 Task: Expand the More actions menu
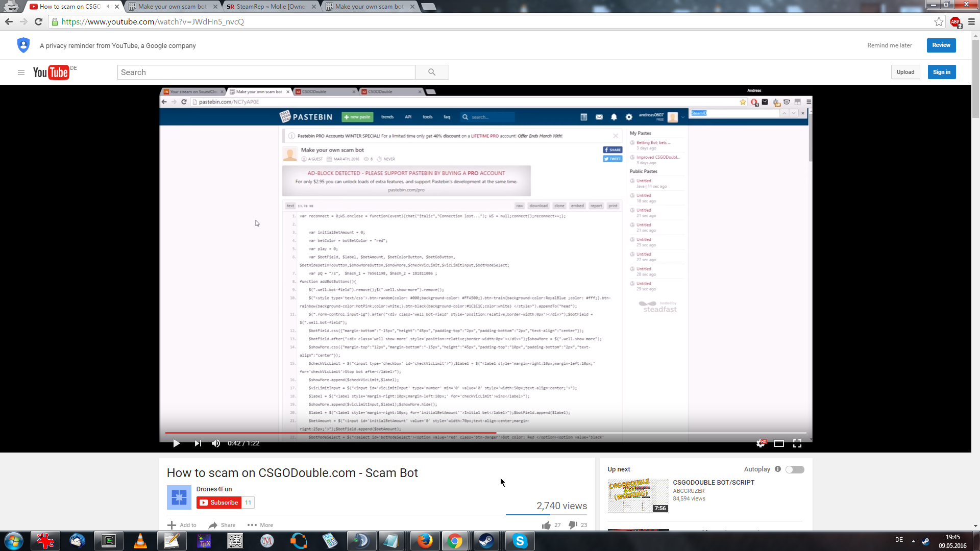[260, 525]
